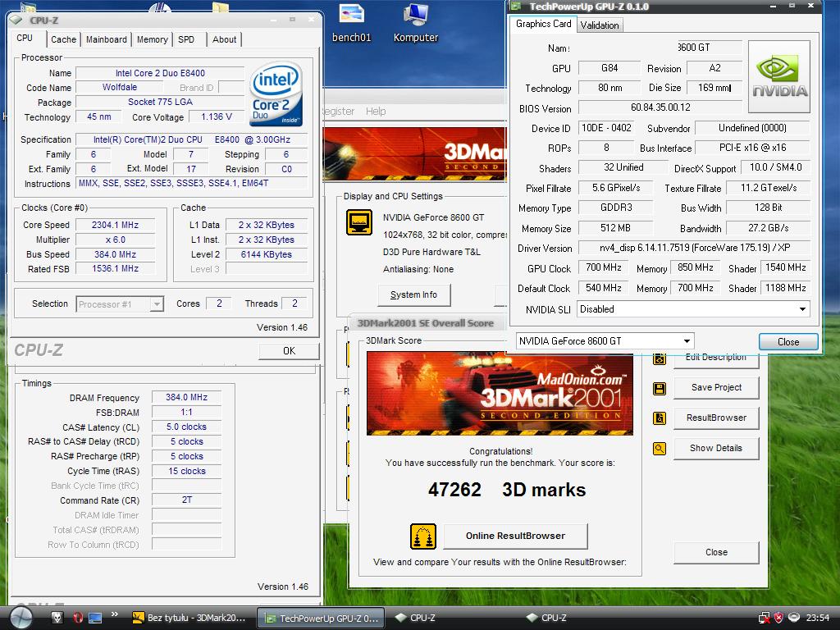Switch to the Memory tab
Image resolution: width=840 pixels, height=630 pixels.
[x=152, y=39]
